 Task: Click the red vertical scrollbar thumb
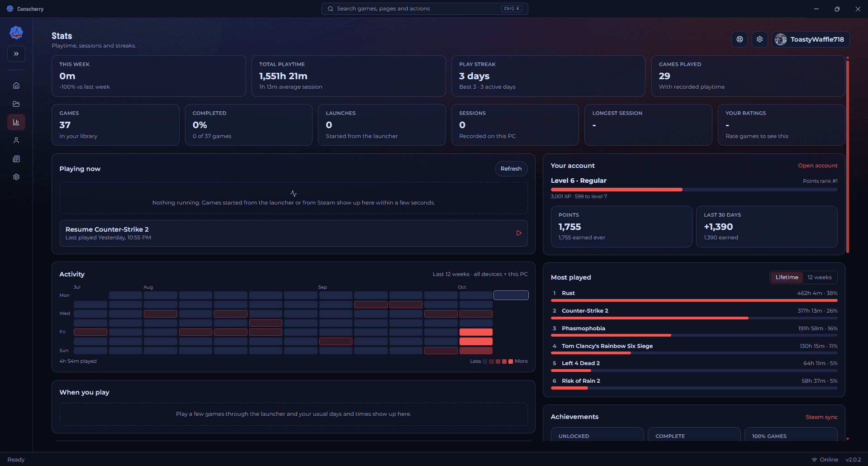click(x=847, y=157)
